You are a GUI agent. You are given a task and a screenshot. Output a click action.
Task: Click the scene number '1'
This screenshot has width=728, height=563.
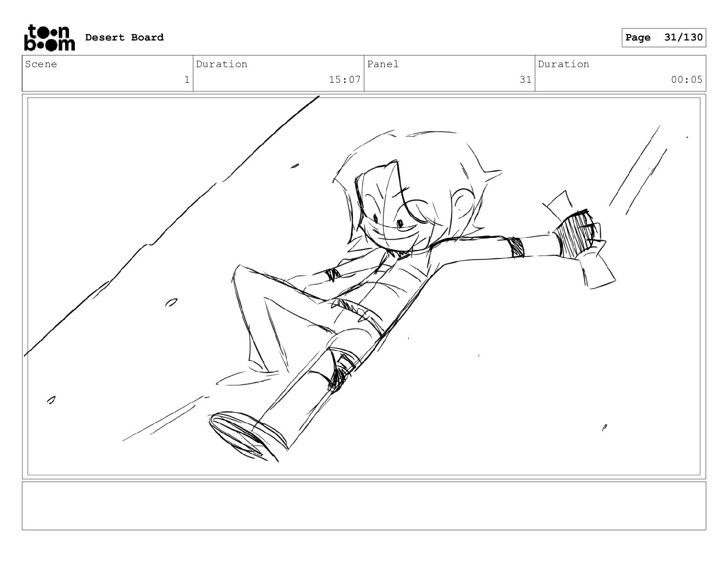point(187,80)
